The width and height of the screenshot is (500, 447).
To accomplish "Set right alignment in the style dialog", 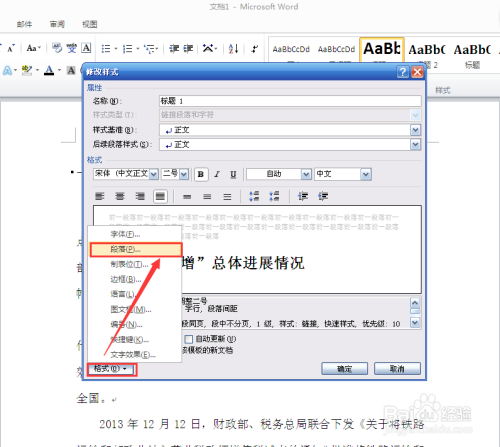I will click(140, 196).
